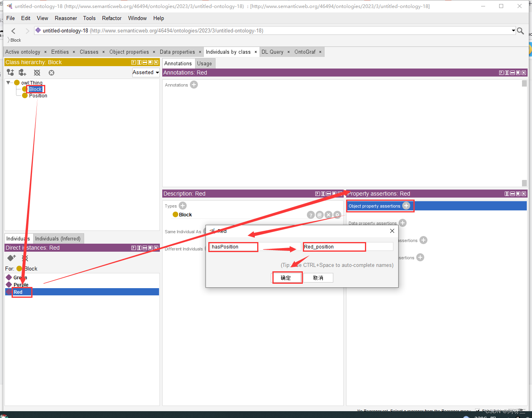Image resolution: width=532 pixels, height=418 pixels.
Task: Open the Tools menu
Action: [x=89, y=18]
